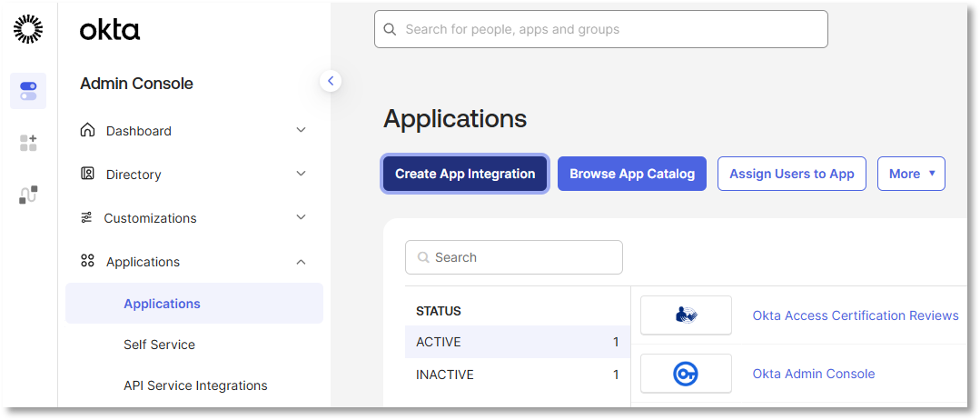Viewport: 980px width, 420px height.
Task: Expand the Customizations section chevron
Action: (x=302, y=218)
